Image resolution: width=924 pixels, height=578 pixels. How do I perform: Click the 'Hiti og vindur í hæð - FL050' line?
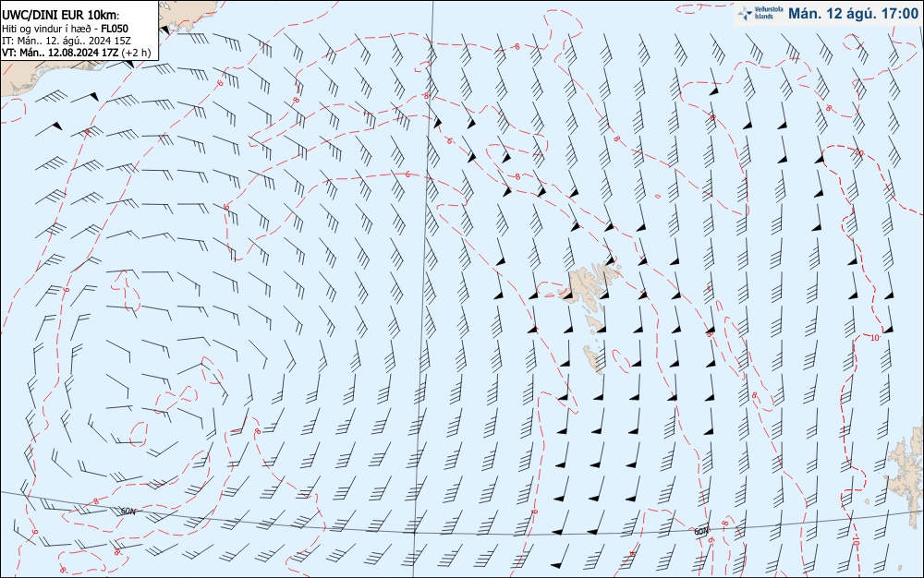click(x=65, y=29)
